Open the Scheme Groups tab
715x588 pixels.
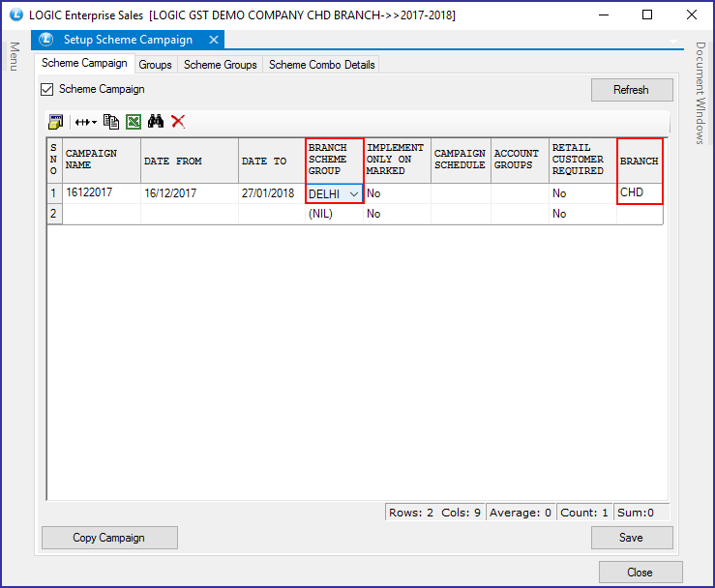point(221,65)
